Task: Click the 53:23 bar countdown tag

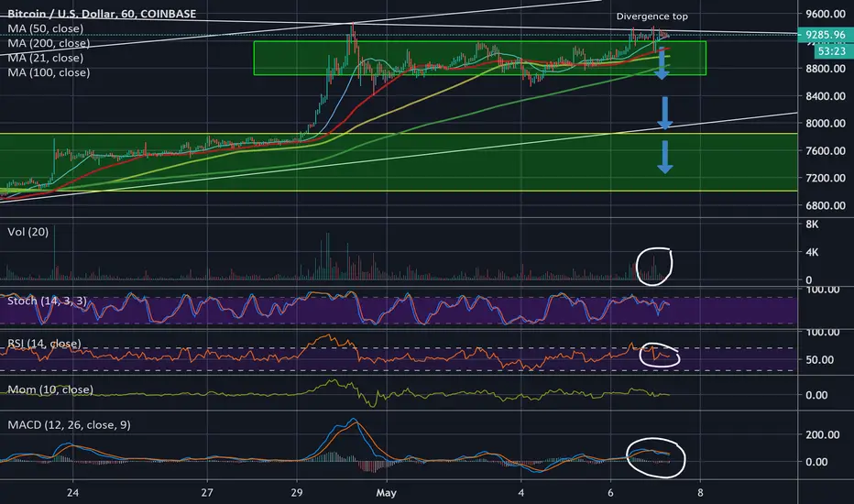Action: 832,51
